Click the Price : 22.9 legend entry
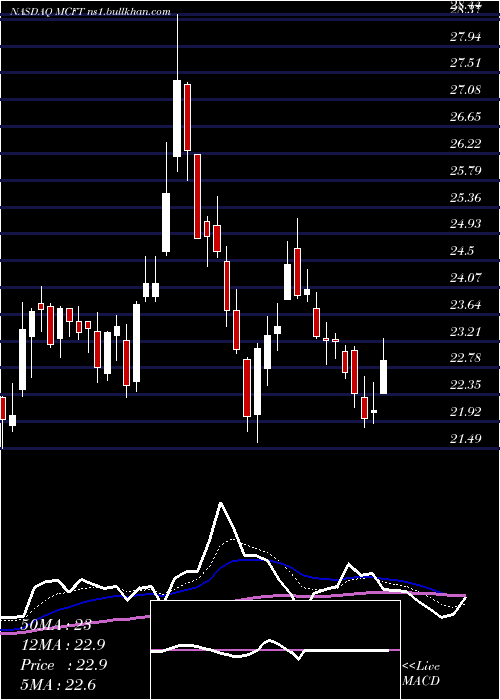Screen dimensions: 500x700 click(x=63, y=665)
